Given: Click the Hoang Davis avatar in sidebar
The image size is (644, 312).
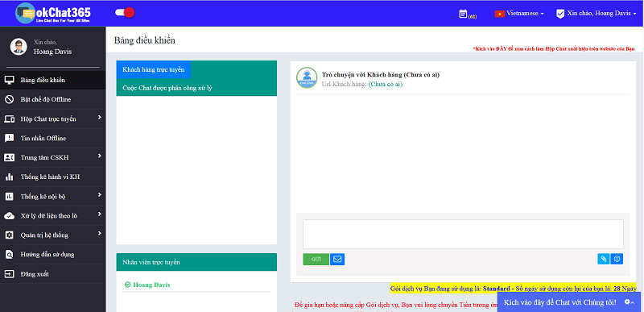Looking at the screenshot, I should click(x=19, y=47).
